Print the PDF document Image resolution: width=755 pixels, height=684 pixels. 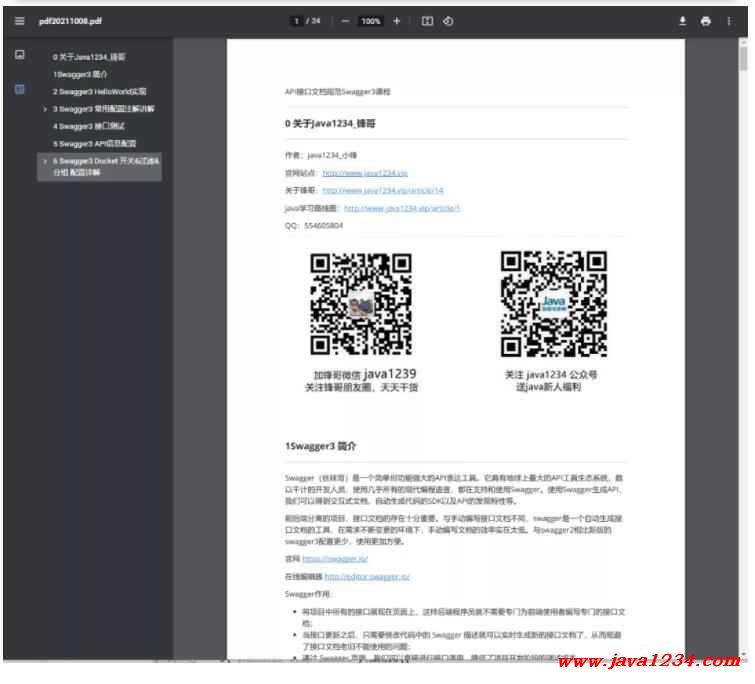click(706, 21)
